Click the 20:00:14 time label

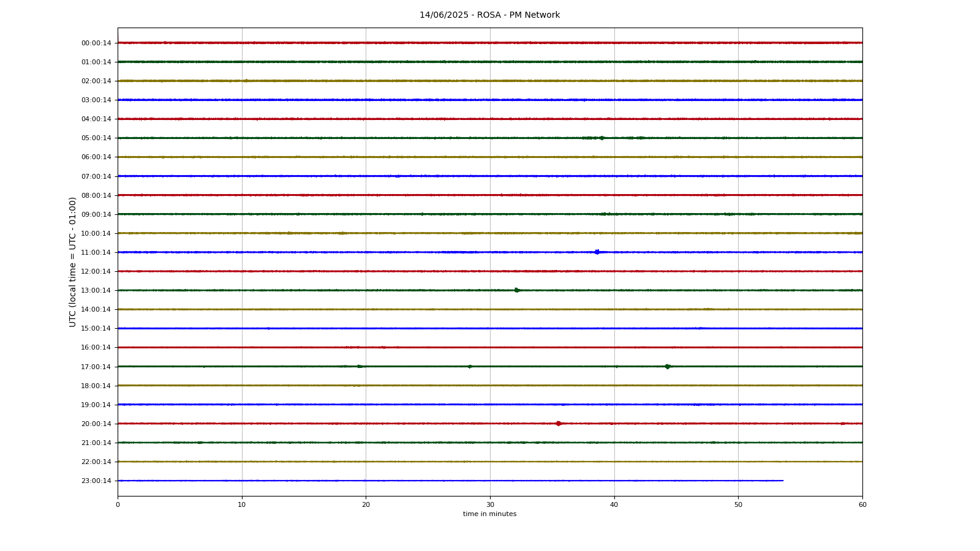pos(96,424)
